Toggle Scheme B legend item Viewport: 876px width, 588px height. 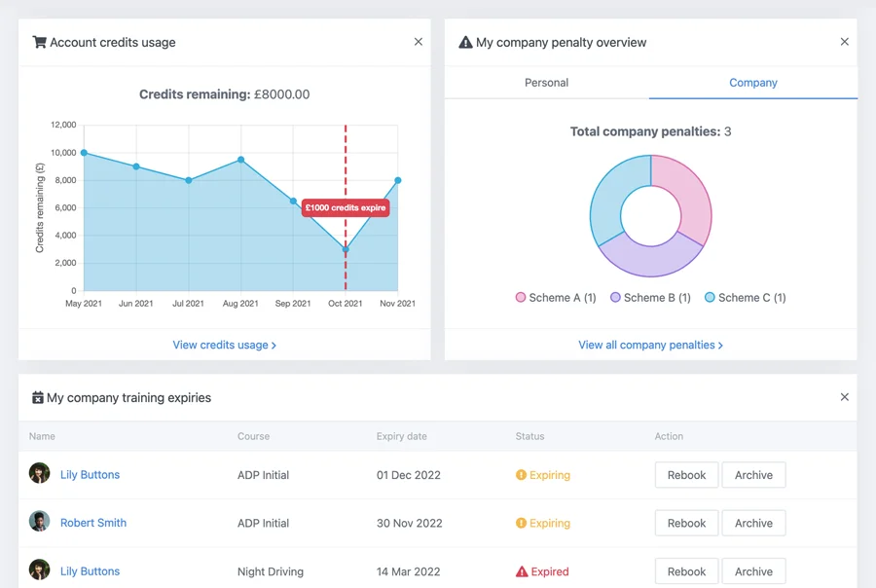[x=615, y=298]
